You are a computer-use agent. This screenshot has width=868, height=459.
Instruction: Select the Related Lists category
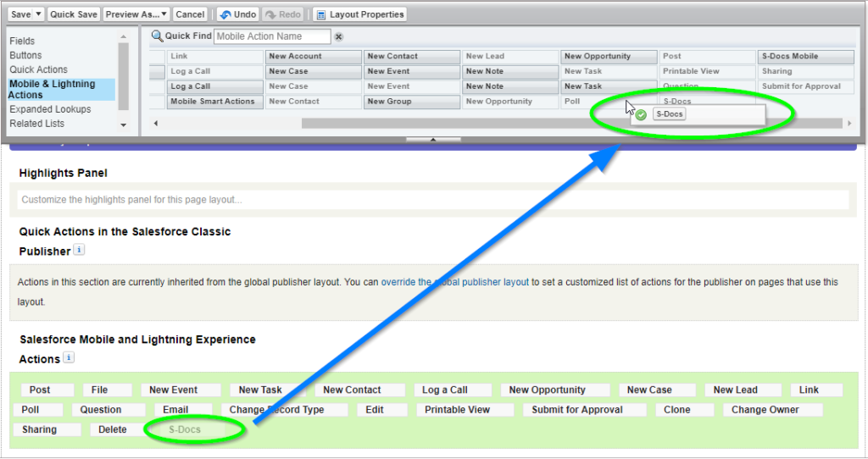point(36,124)
